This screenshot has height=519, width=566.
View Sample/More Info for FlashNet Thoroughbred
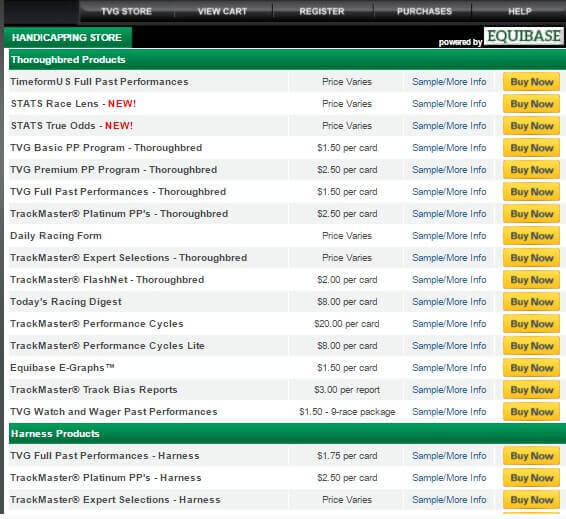[449, 280]
